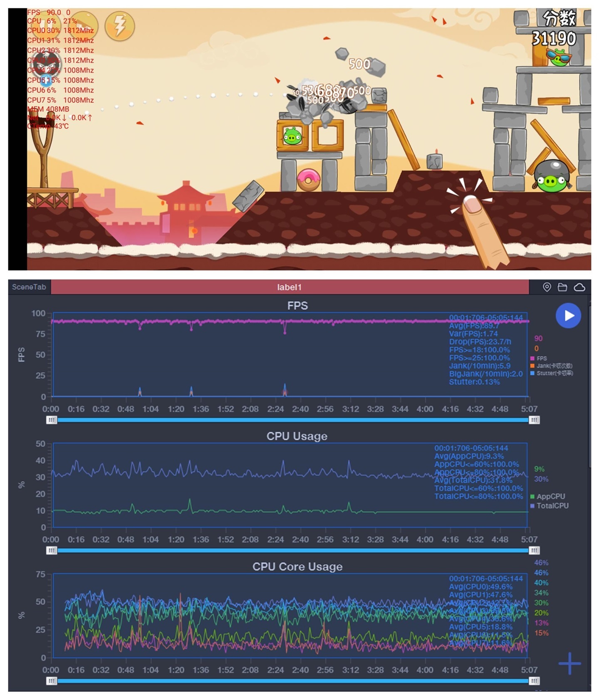Click the Avg(CPU0):49.6% statistic
Screen dimensions: 599x700
coord(480,586)
